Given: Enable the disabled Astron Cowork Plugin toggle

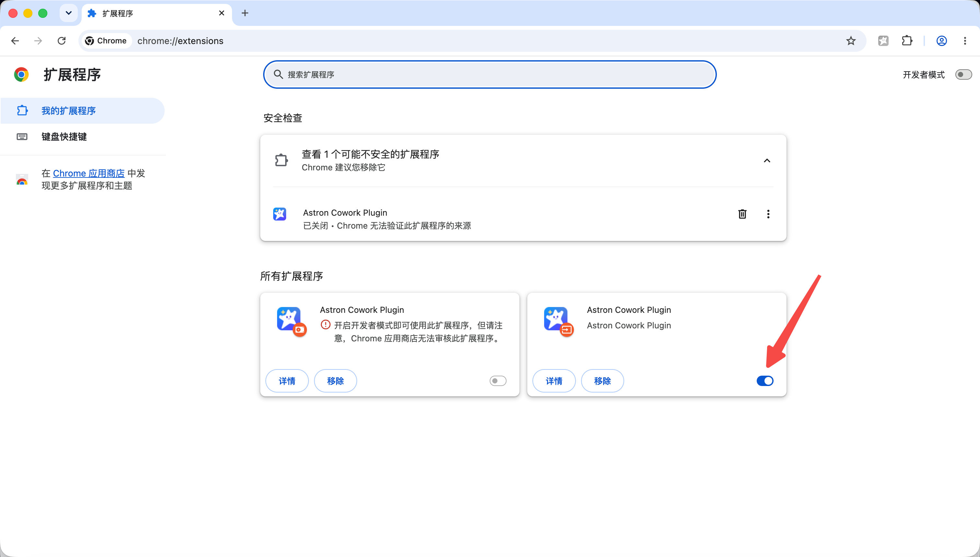Looking at the screenshot, I should (498, 381).
